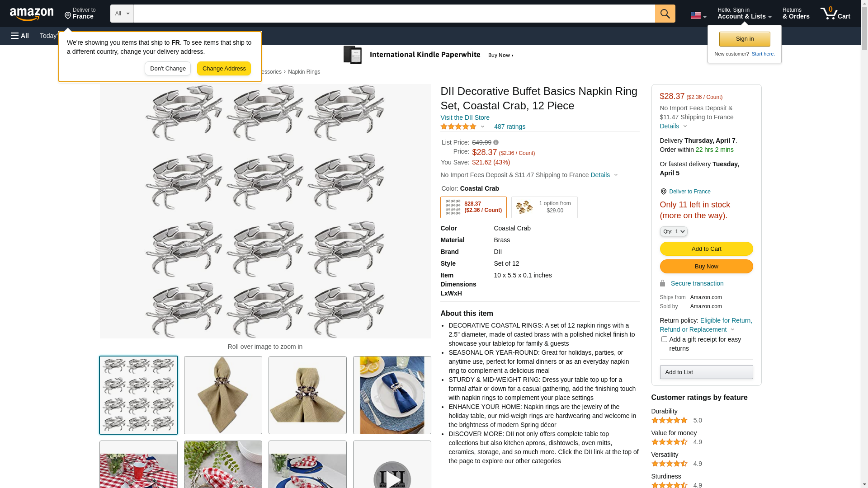Image resolution: width=868 pixels, height=488 pixels.
Task: Select the tan napkin thumbnail image
Action: (x=223, y=395)
